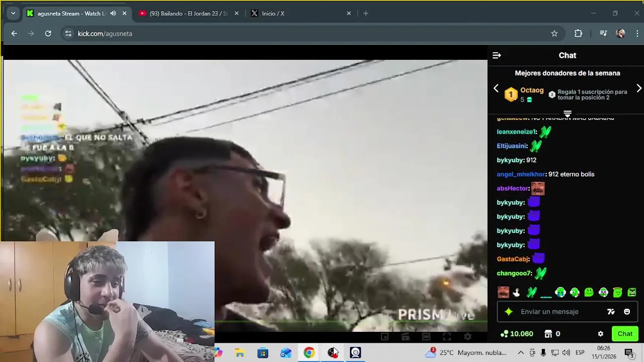Screen dimensions: 644x362
Task: Open Outlook from the taskbar
Action: 286,353
